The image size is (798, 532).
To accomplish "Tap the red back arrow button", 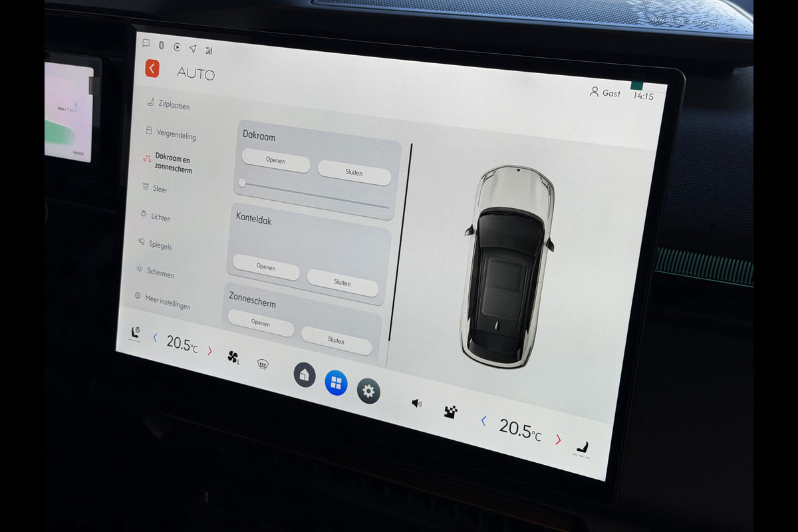I will (x=152, y=68).
